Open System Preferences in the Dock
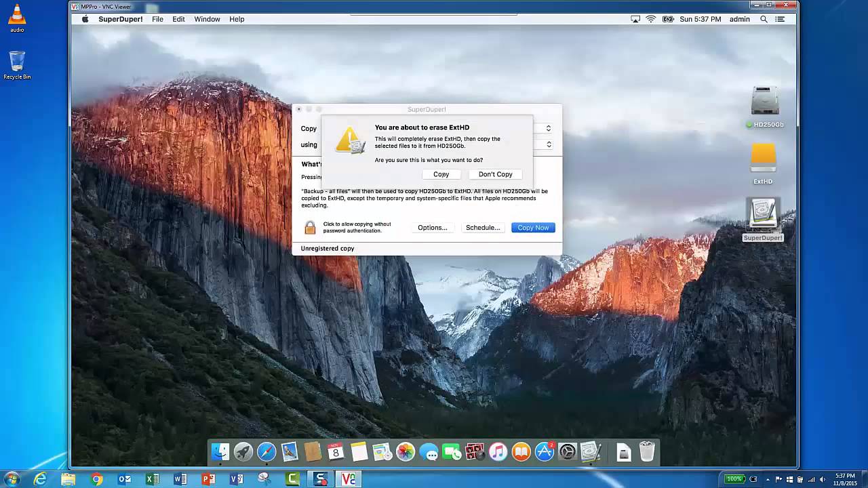Viewport: 868px width, 488px height. pyautogui.click(x=567, y=451)
